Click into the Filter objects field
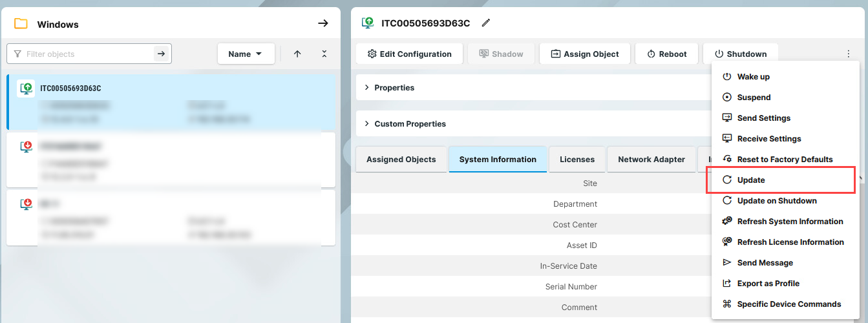This screenshot has width=868, height=323. point(87,54)
